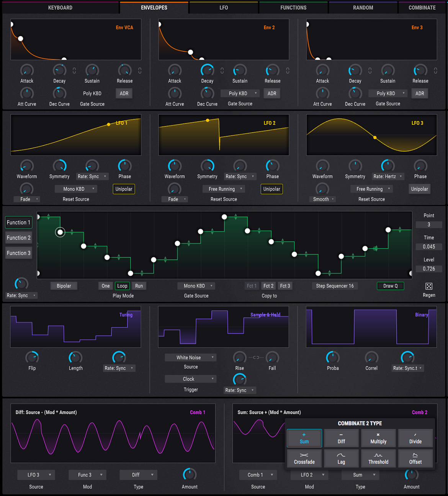This screenshot has height=496, width=448.
Task: Switch to the COMBINATE tab
Action: coord(422,8)
